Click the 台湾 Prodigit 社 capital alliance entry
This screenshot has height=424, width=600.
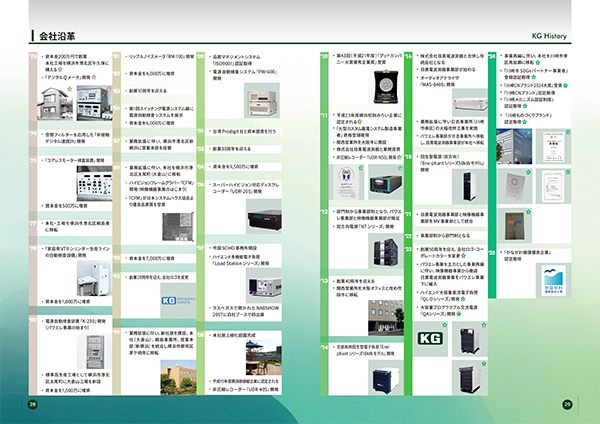coord(244,131)
